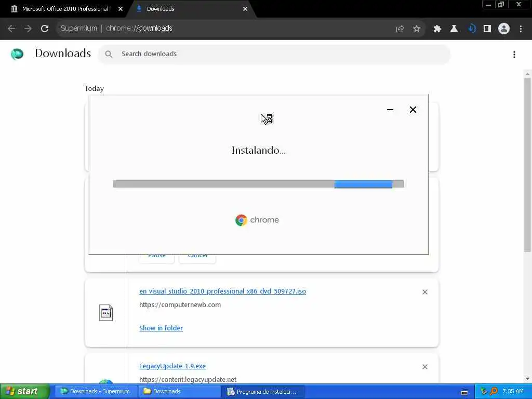Click the https://computernewb.com source text
Viewport: 532px width, 399px height.
click(x=180, y=304)
